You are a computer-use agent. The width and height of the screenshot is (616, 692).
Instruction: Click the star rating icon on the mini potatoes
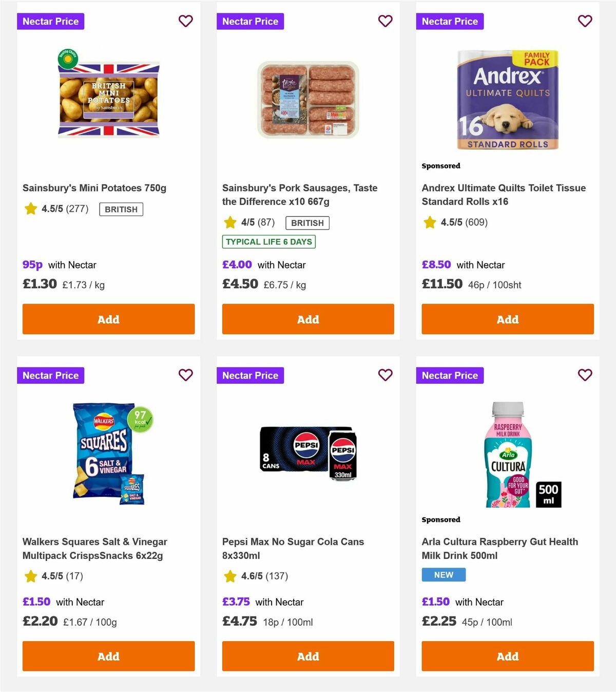[30, 209]
